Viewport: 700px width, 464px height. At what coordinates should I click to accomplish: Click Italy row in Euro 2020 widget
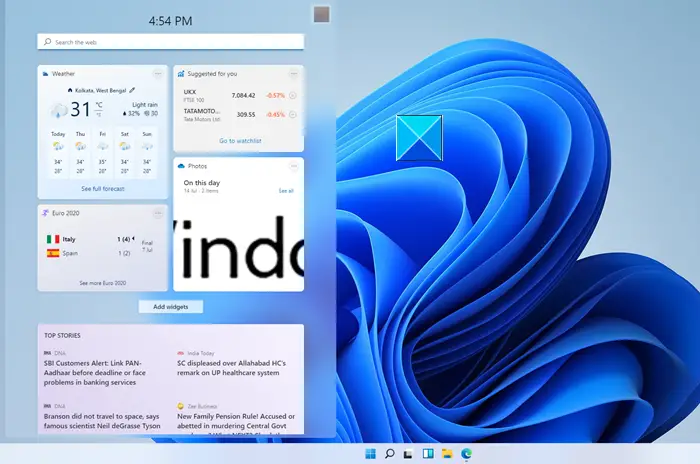(90, 239)
